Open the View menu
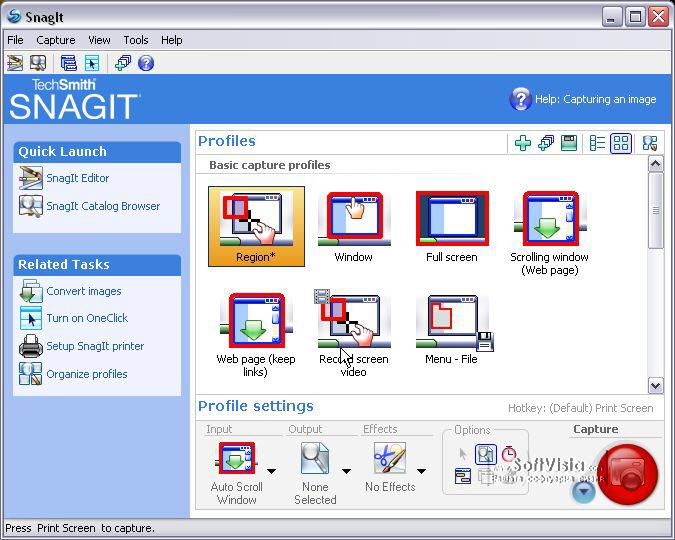The image size is (675, 540). pyautogui.click(x=99, y=40)
